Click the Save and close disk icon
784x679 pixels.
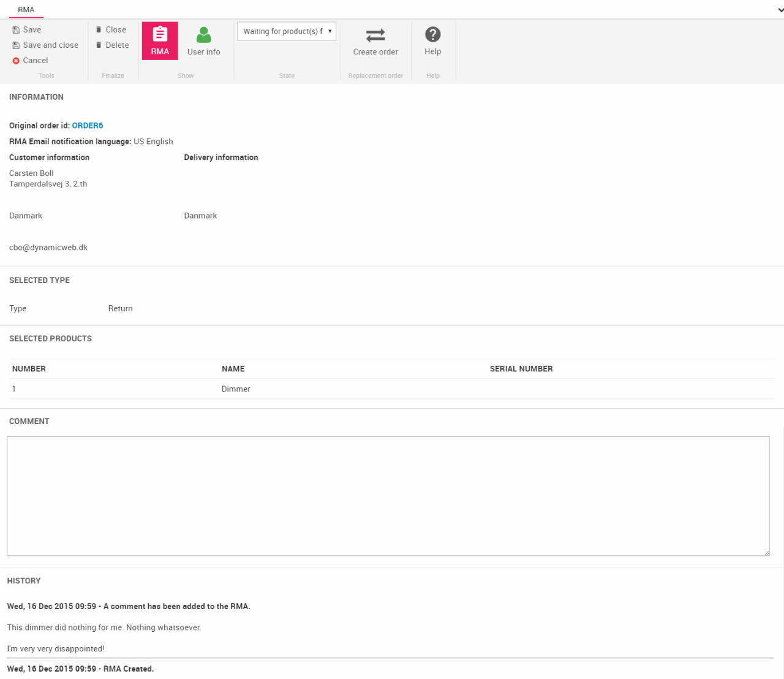[16, 45]
